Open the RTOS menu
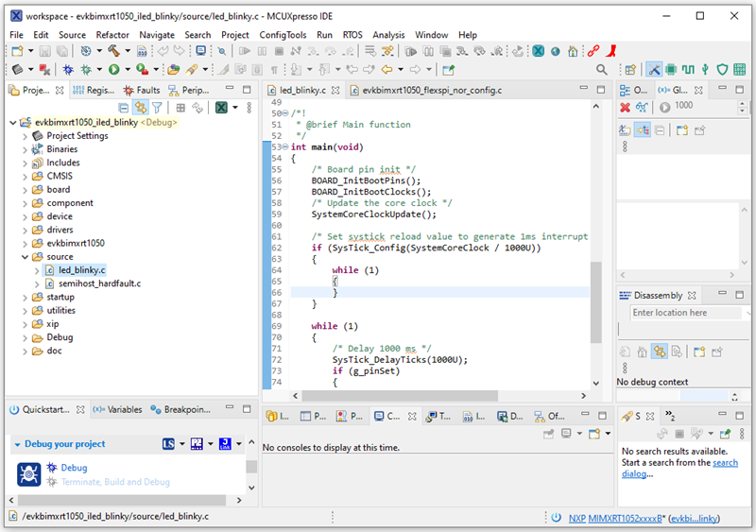This screenshot has width=756, height=532. coord(352,35)
